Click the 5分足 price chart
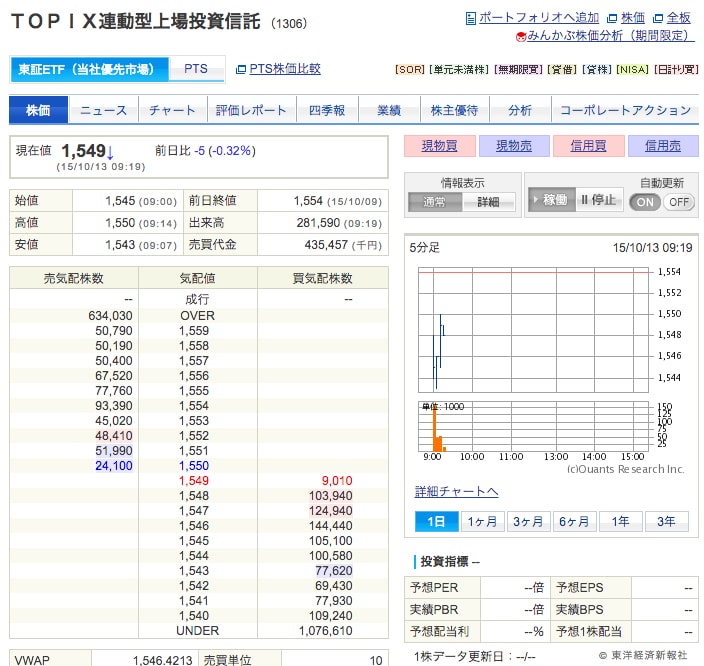Image resolution: width=704 pixels, height=666 pixels. pos(534,330)
